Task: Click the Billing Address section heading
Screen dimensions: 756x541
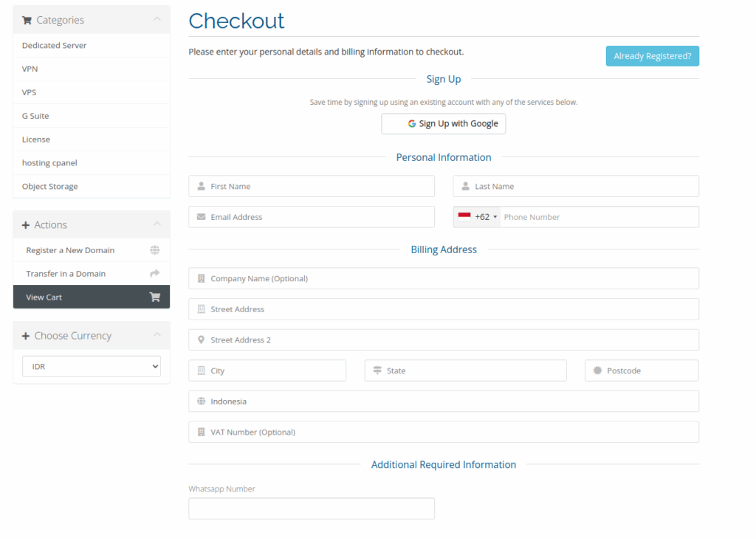Action: pos(444,249)
